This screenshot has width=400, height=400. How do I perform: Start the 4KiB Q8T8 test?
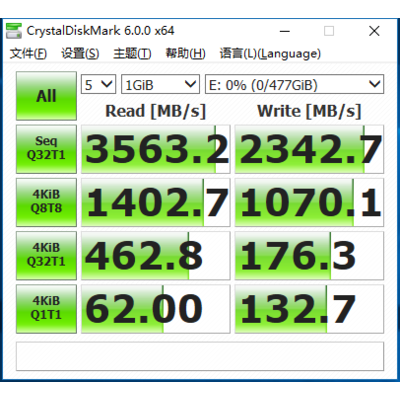click(46, 202)
